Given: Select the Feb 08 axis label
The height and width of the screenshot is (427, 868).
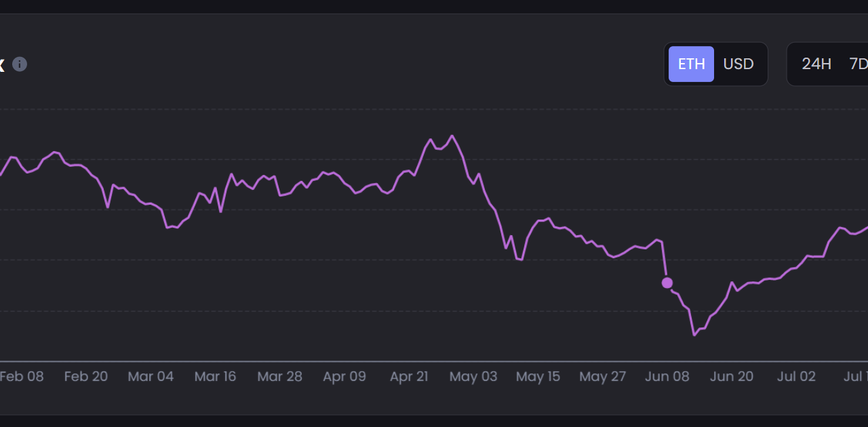Looking at the screenshot, I should pyautogui.click(x=24, y=376).
